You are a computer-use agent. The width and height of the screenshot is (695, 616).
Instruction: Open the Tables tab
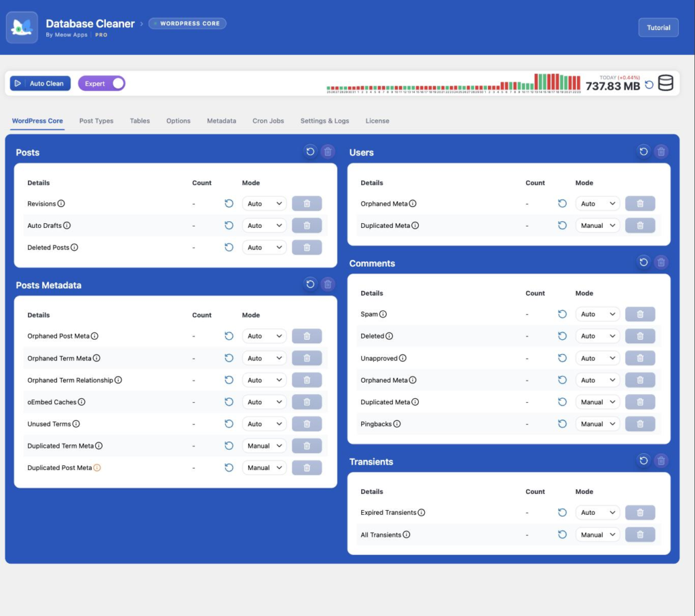[140, 121]
